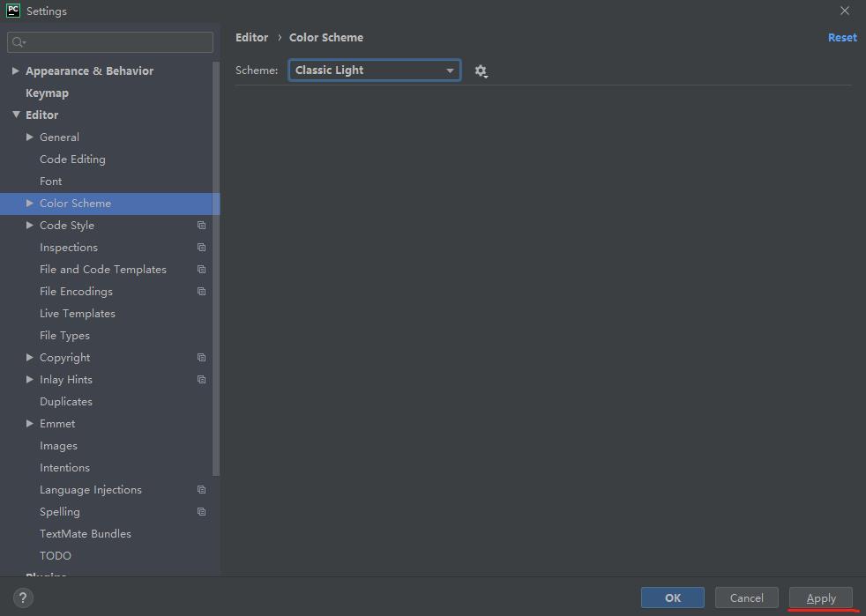Click the project-level icon beside Inlay Hints
This screenshot has width=866, height=616.
tap(202, 380)
